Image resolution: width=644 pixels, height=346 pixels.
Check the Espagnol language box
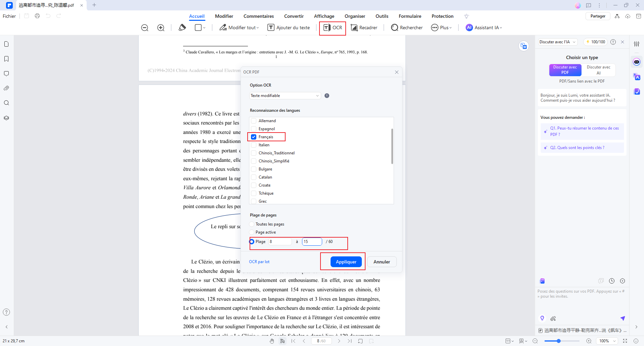pyautogui.click(x=254, y=129)
